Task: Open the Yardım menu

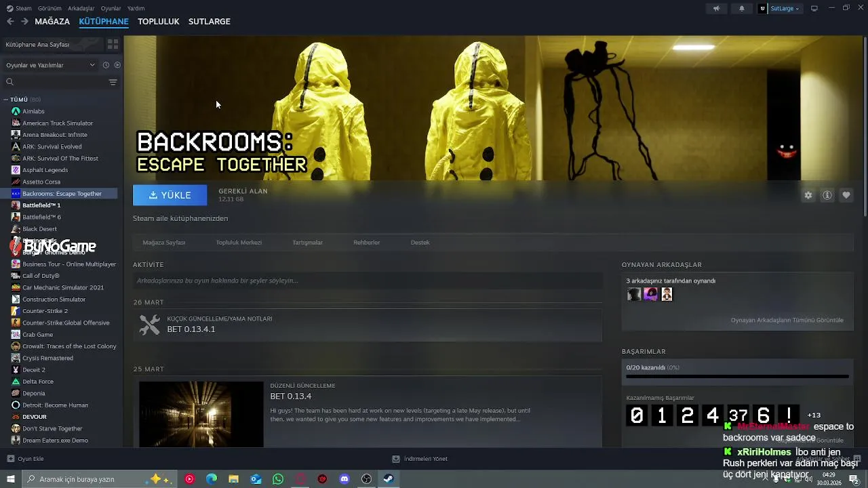Action: coord(136,8)
